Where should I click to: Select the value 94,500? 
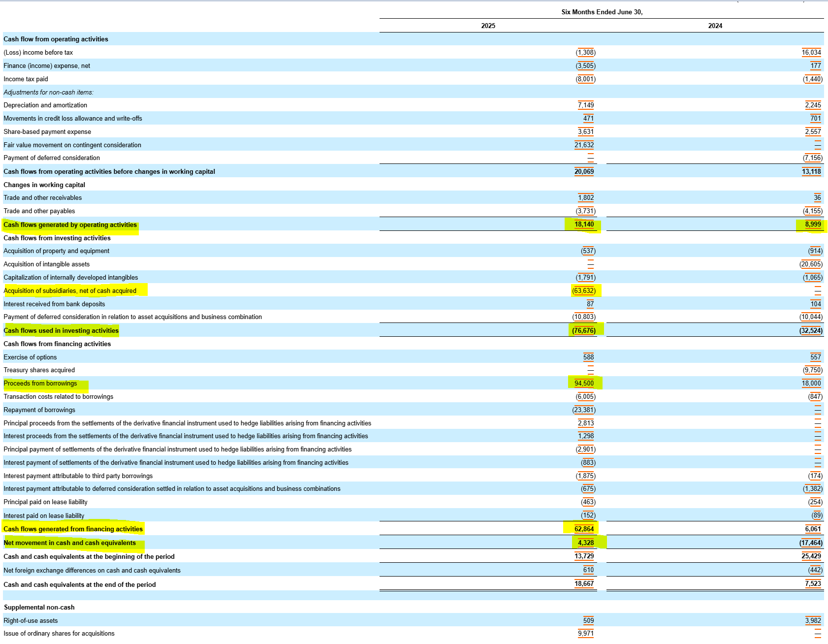pos(584,384)
